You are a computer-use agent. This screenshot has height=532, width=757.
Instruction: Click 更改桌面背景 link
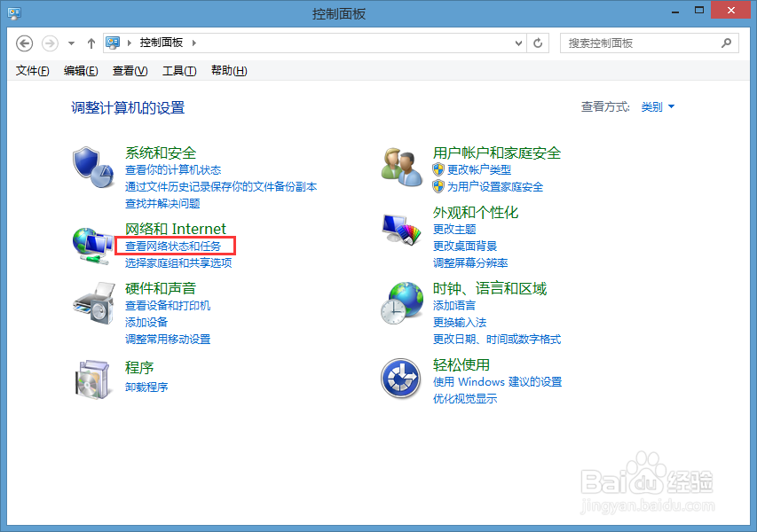pos(465,246)
